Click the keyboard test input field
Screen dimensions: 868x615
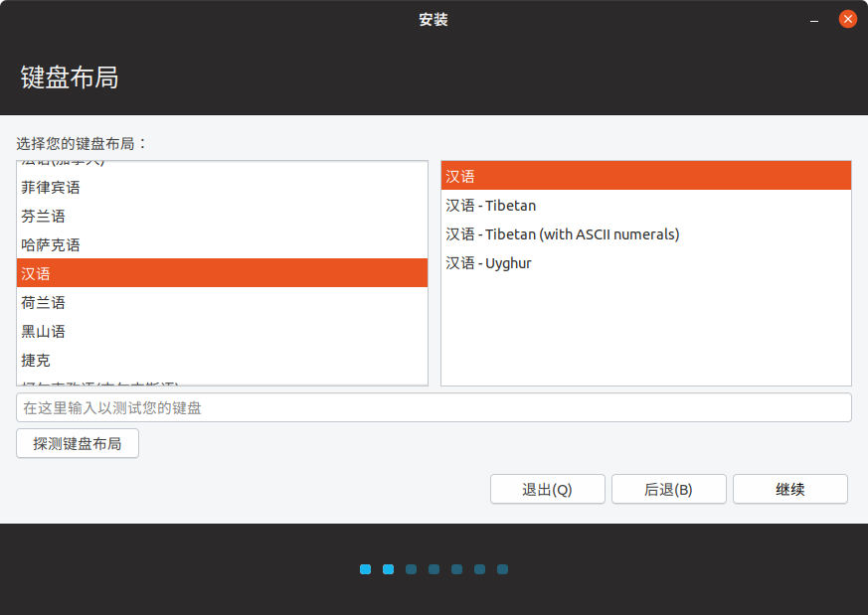[x=434, y=407]
